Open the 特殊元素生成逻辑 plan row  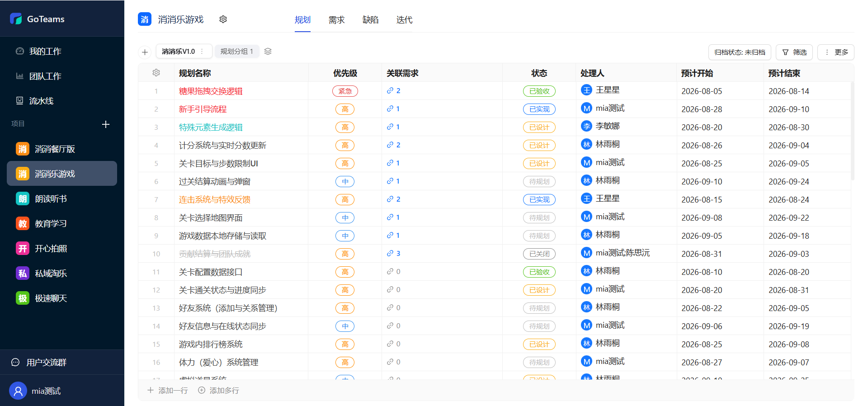tap(211, 127)
